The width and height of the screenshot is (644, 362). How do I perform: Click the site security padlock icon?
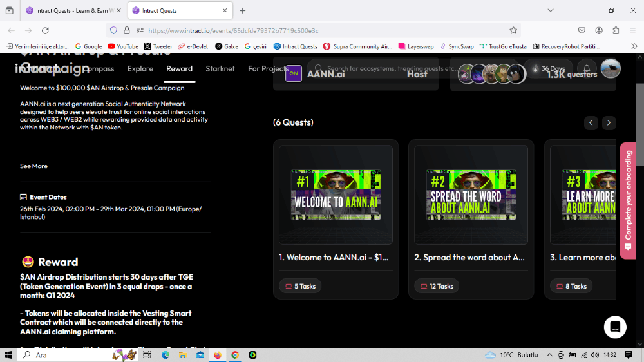pos(127,30)
